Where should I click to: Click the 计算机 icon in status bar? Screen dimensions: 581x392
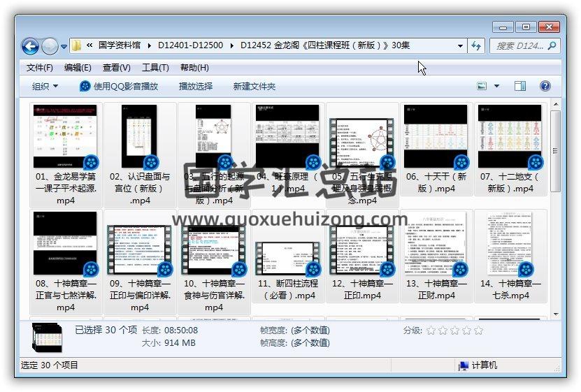point(464,365)
